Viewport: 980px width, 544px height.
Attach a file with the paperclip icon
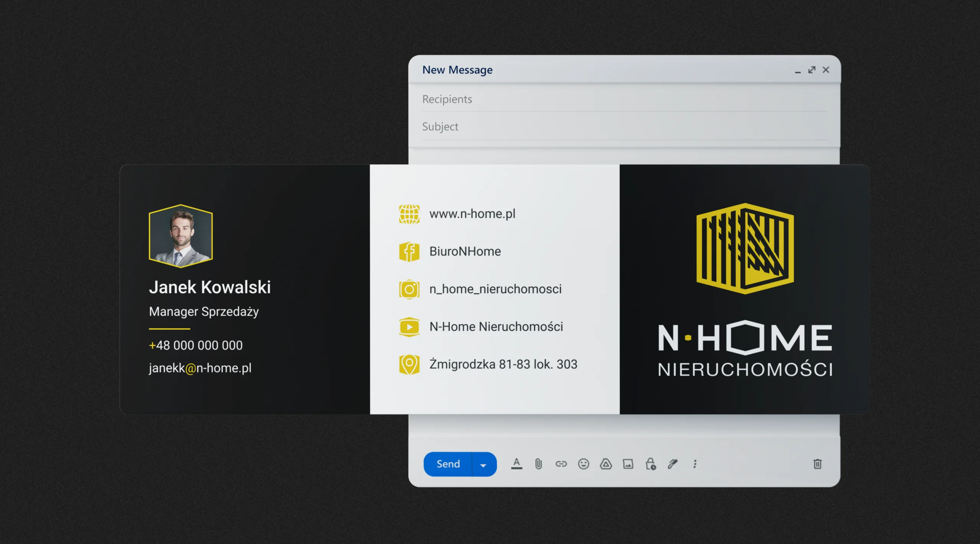(539, 464)
